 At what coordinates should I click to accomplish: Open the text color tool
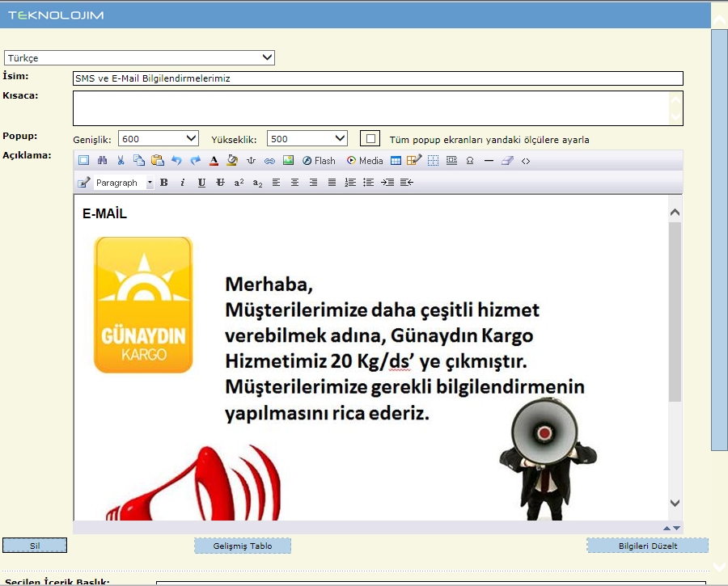click(214, 161)
